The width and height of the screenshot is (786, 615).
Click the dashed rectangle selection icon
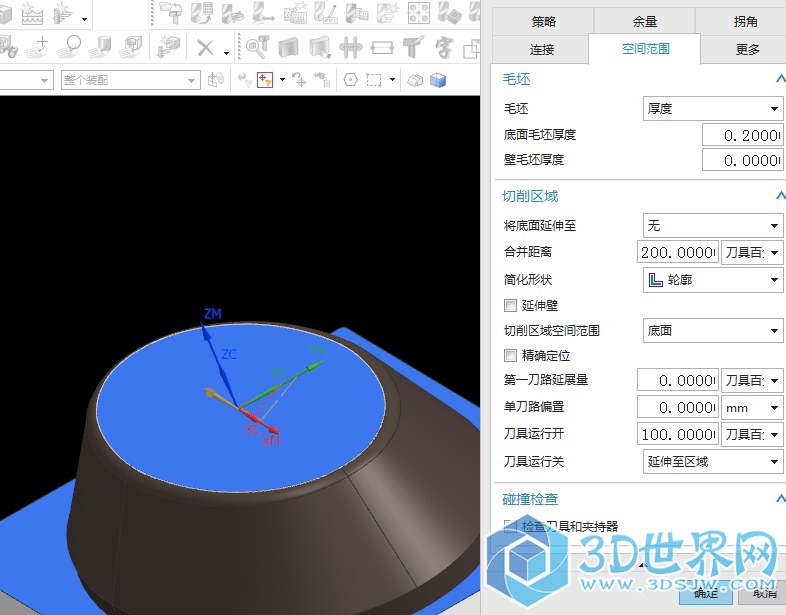click(x=374, y=80)
